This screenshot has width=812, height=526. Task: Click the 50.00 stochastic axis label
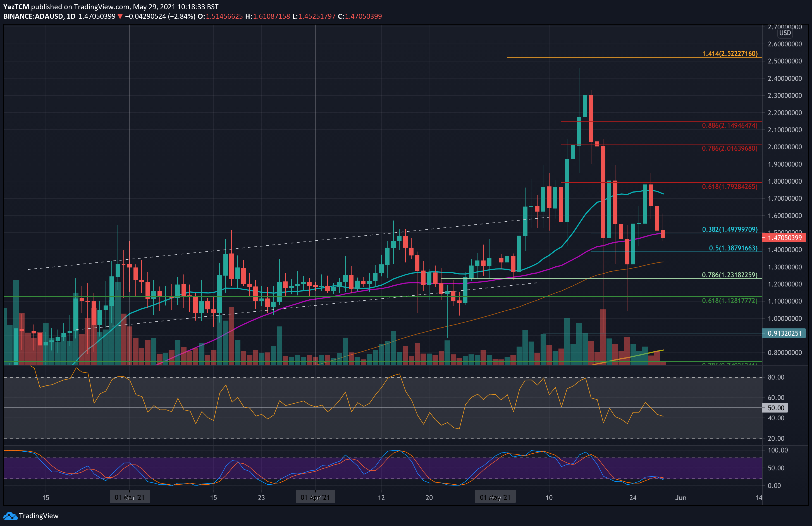click(776, 468)
